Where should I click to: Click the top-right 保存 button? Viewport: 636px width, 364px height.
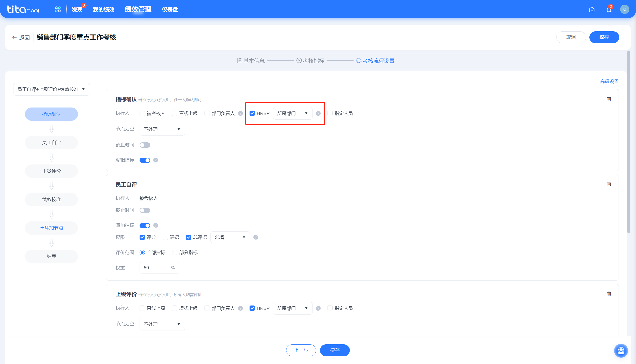604,37
